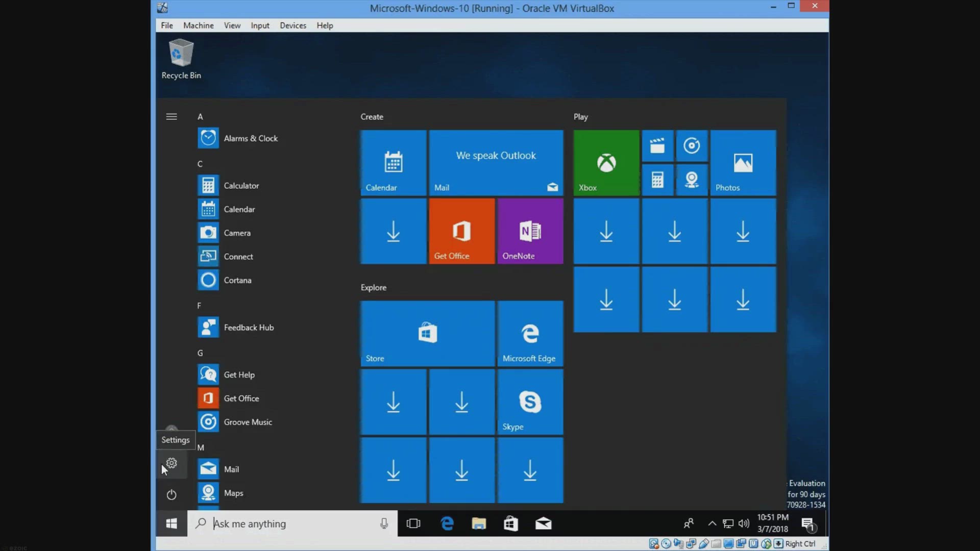The width and height of the screenshot is (980, 551).
Task: Click the Right Ctrl host key indicator
Action: 800,544
